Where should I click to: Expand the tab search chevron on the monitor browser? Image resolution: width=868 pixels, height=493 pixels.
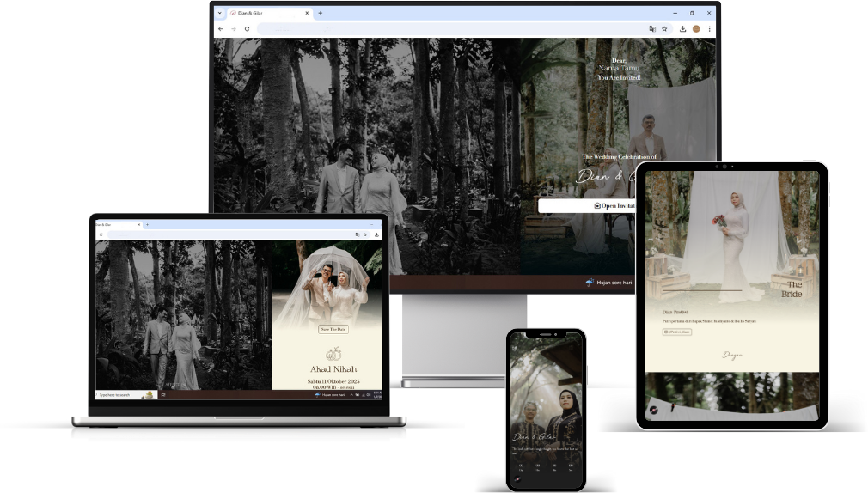(x=220, y=13)
